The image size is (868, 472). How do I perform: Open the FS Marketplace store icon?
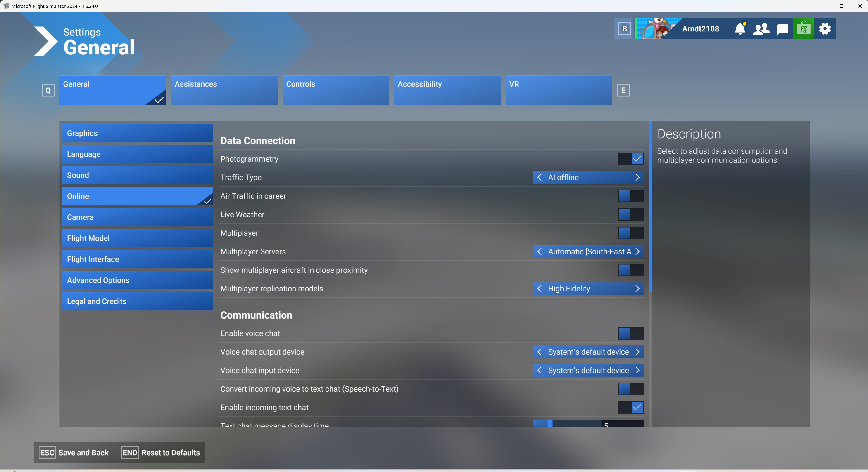[x=804, y=29]
